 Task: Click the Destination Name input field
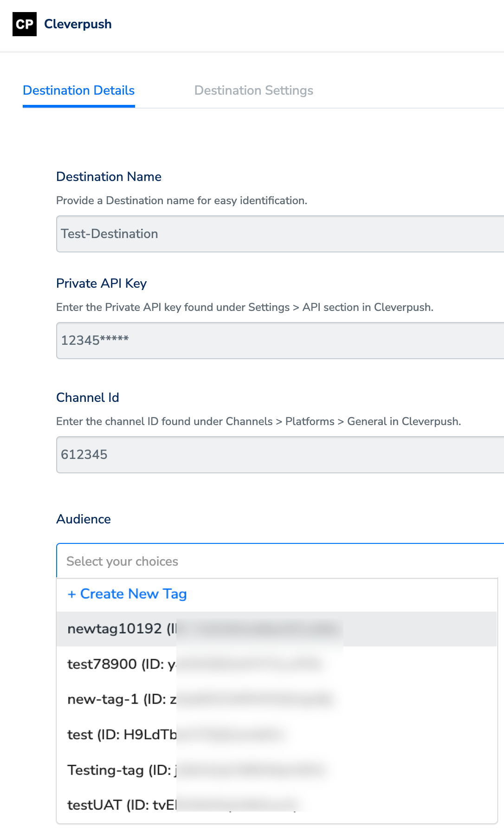point(280,234)
